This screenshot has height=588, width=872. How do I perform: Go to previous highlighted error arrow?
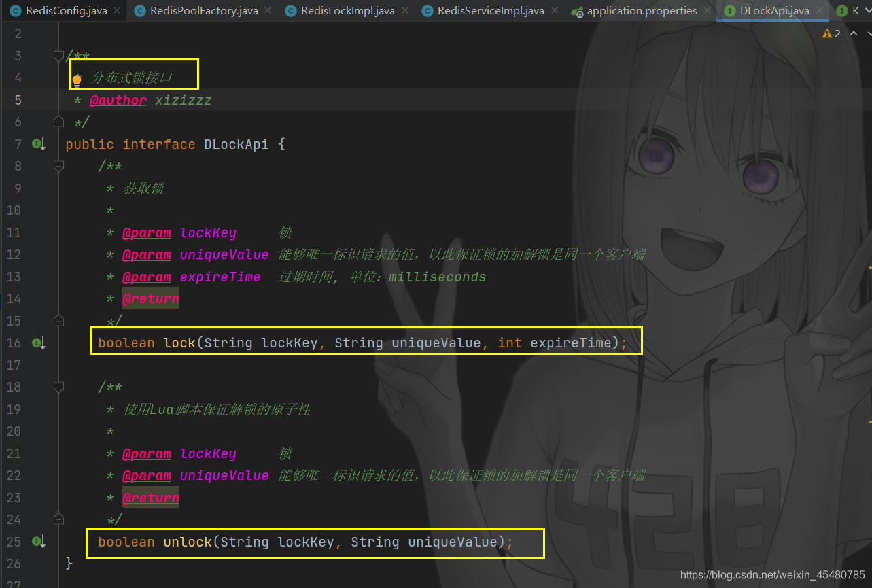(852, 33)
